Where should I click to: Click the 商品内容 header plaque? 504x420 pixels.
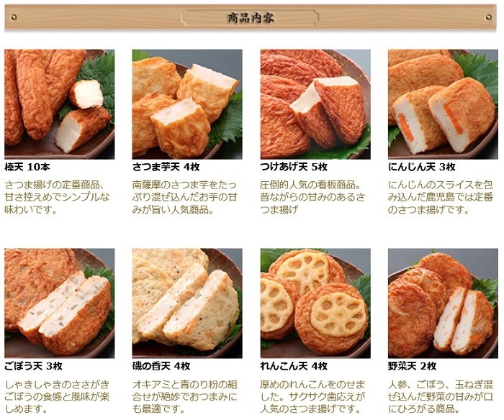point(250,18)
